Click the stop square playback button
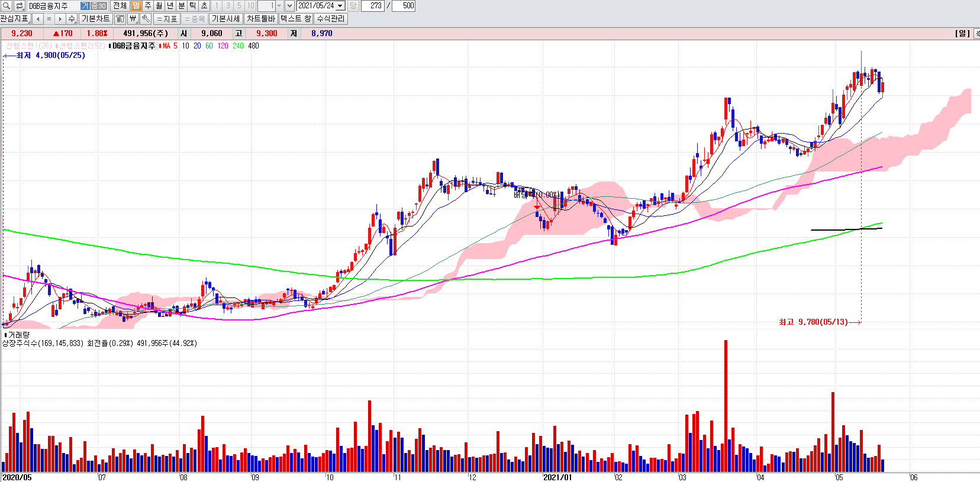Screen dimensions: 980x482 point(49,18)
